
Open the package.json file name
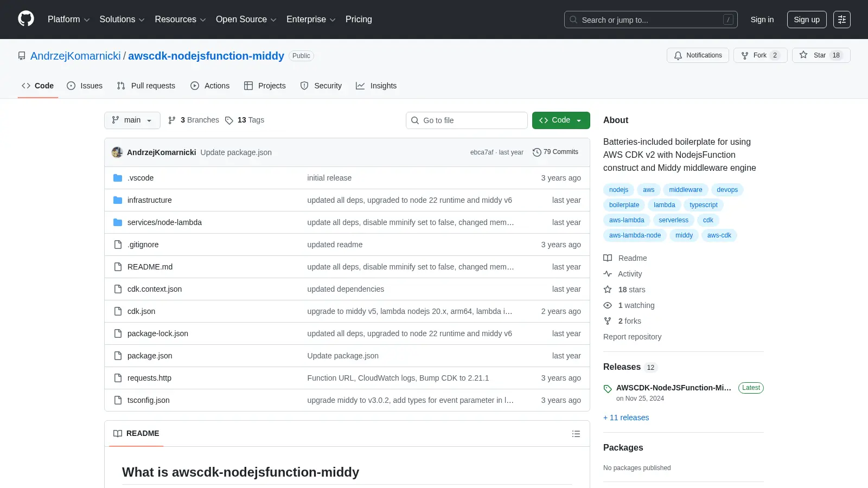[150, 356]
